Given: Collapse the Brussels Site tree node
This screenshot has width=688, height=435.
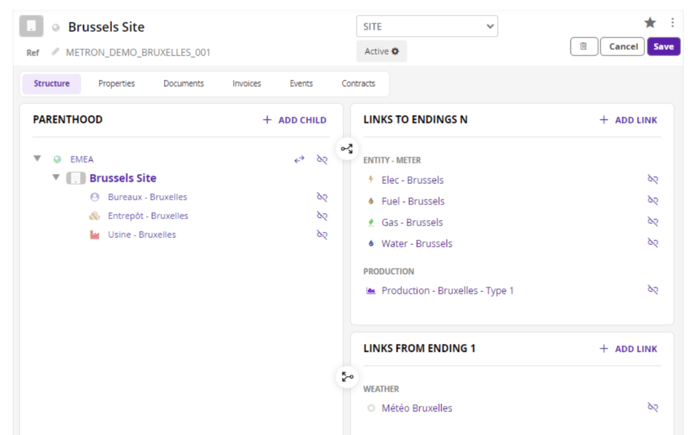Looking at the screenshot, I should (57, 178).
